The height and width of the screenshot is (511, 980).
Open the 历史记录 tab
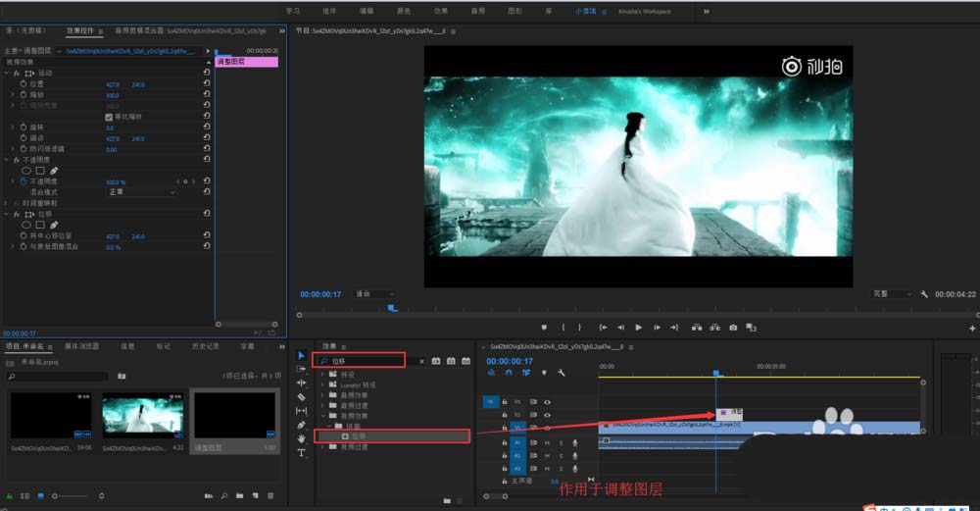206,346
